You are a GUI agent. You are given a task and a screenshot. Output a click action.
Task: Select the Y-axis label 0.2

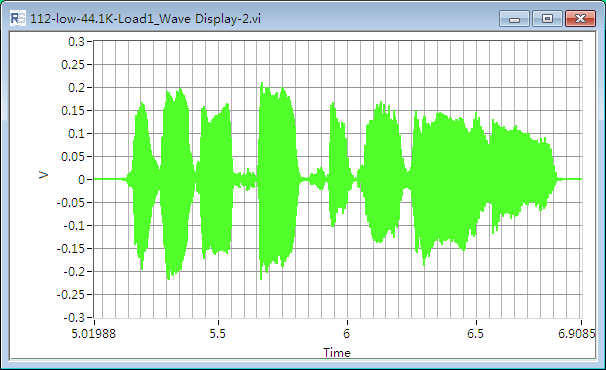(76, 87)
